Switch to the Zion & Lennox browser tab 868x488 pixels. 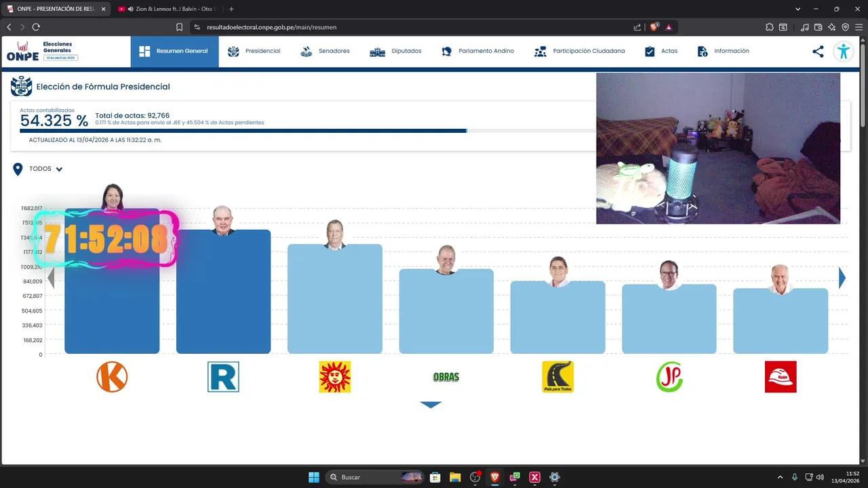pos(166,9)
